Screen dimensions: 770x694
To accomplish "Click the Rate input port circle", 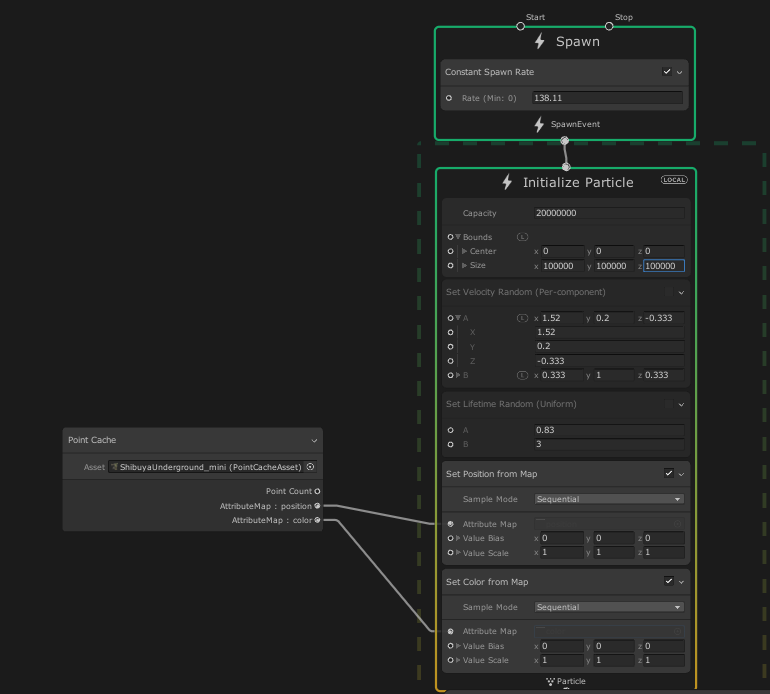I will tap(449, 98).
